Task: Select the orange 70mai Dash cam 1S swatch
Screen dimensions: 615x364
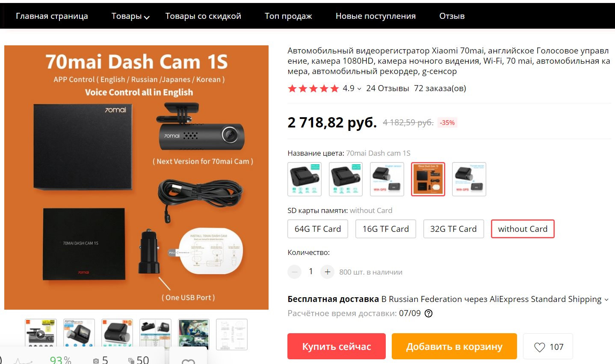Action: [428, 179]
